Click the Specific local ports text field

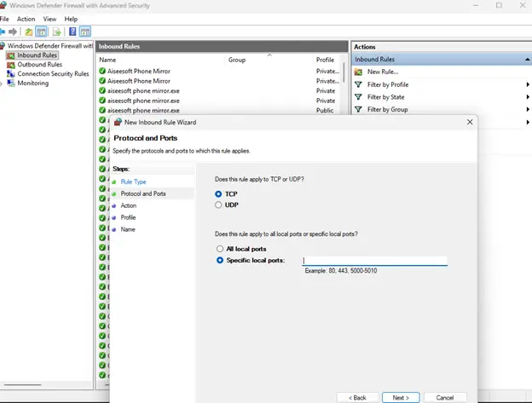[x=374, y=261]
